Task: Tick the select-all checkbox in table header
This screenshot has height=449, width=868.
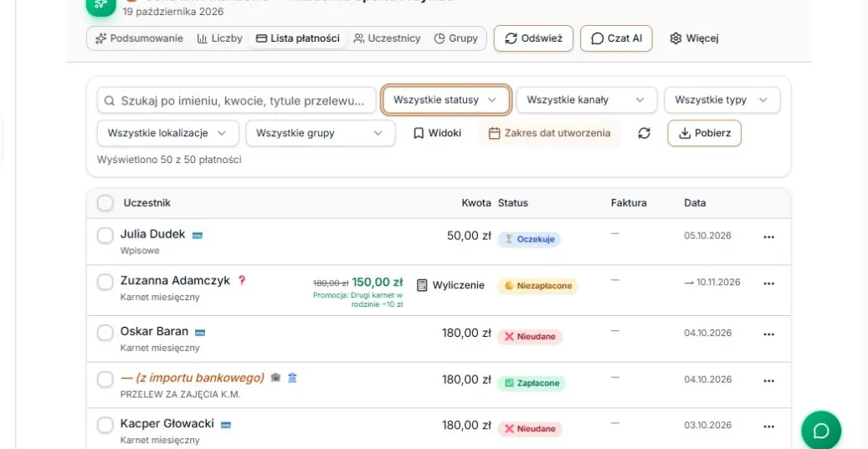Action: (x=105, y=203)
